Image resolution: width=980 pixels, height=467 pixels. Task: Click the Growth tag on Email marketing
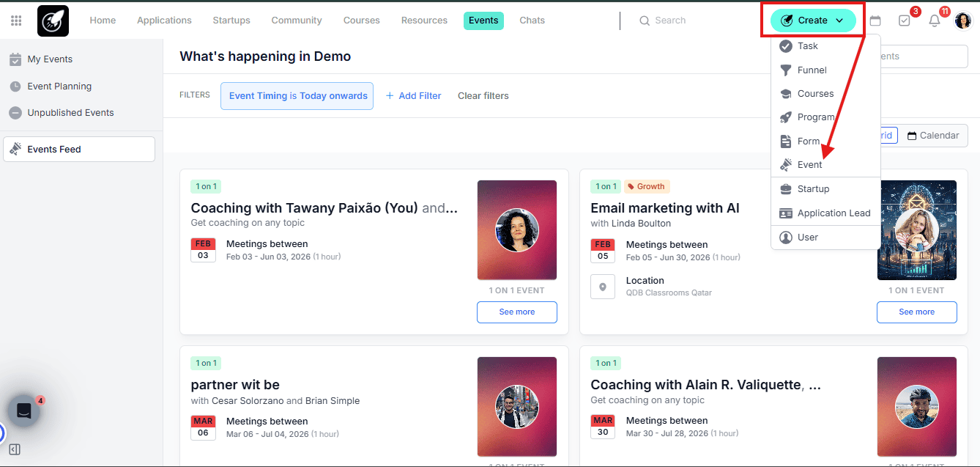646,187
